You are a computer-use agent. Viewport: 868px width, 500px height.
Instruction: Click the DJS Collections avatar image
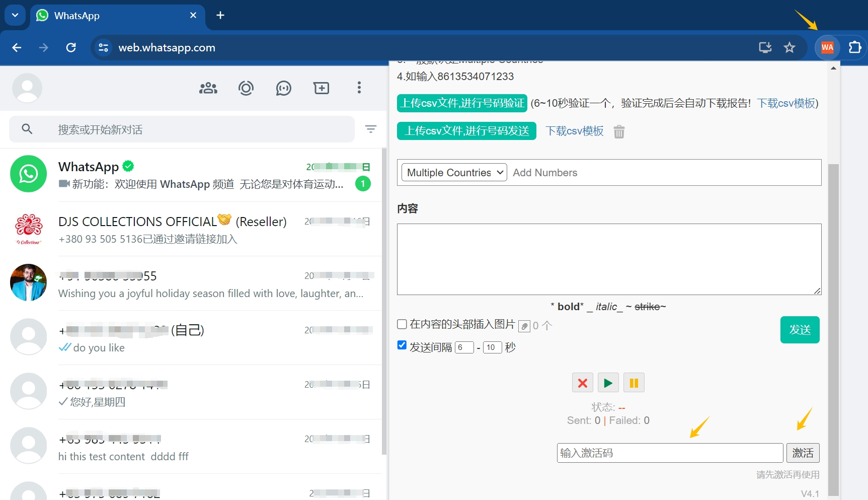[29, 229]
